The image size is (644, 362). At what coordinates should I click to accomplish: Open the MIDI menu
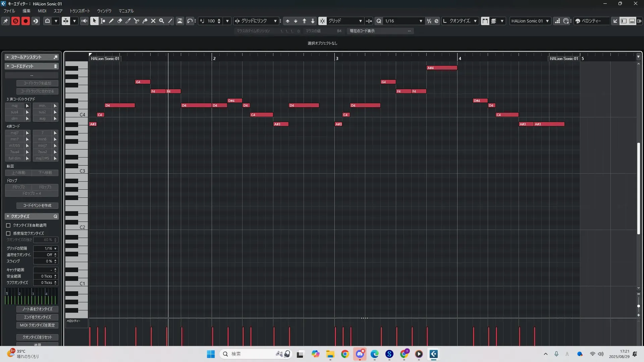[42, 11]
